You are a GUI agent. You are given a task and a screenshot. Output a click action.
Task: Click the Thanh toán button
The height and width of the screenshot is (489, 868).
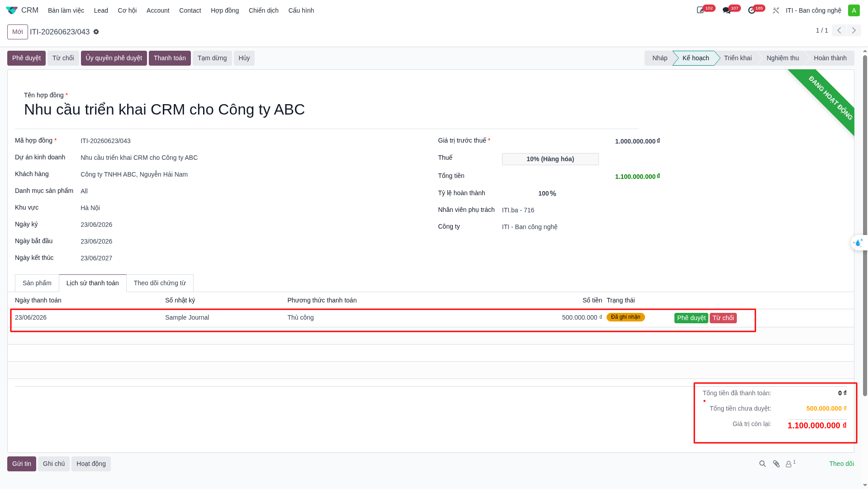(x=170, y=58)
